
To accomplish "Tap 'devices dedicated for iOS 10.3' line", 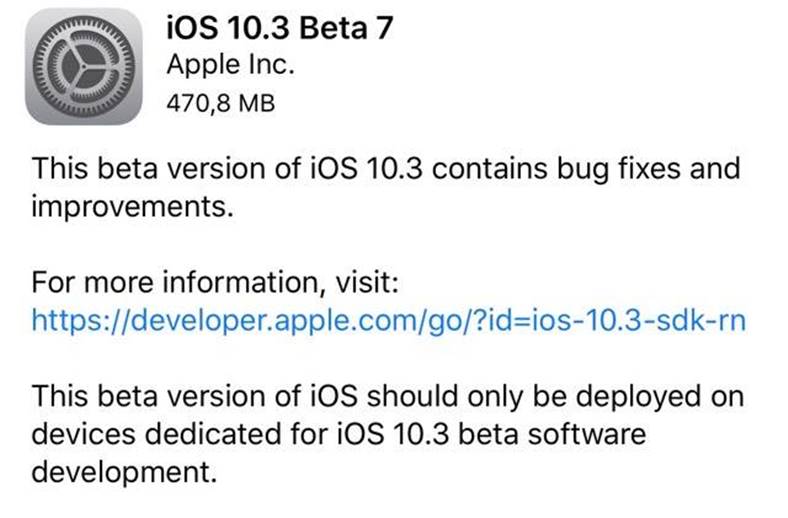I will pos(240,434).
